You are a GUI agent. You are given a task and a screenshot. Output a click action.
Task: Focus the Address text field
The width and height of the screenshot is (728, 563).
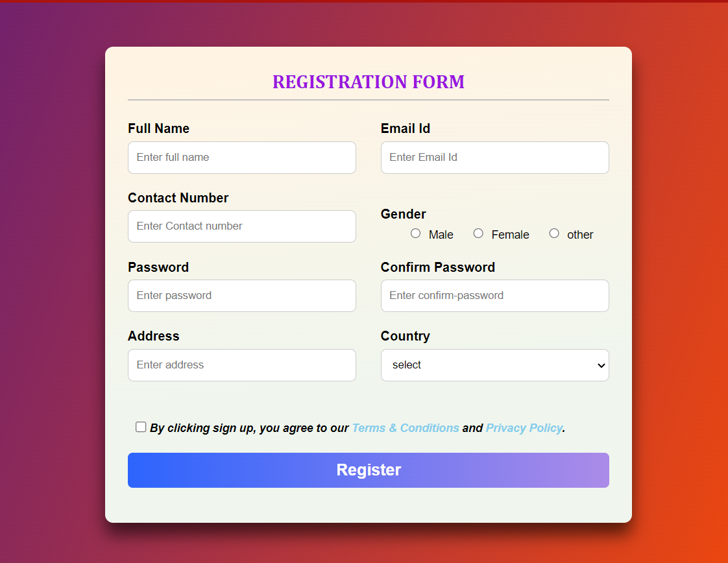coord(242,365)
